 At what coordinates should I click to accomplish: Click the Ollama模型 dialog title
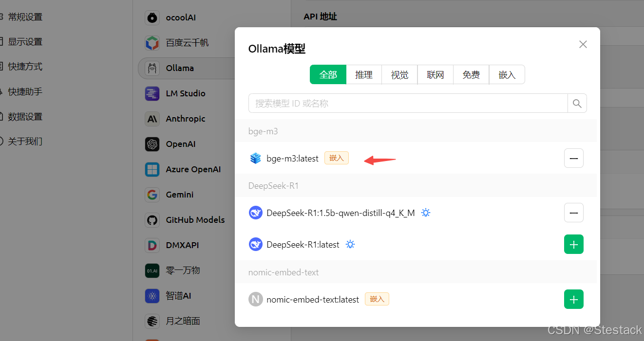pyautogui.click(x=277, y=49)
